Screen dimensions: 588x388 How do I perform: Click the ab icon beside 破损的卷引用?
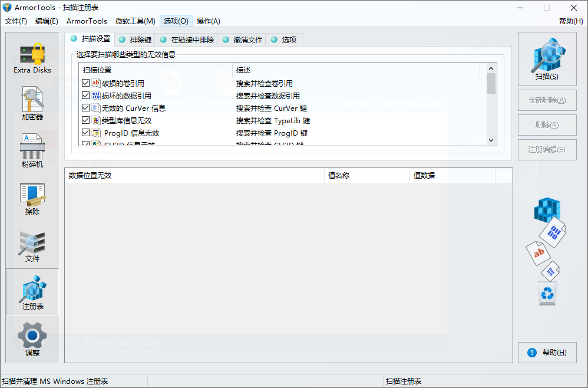95,83
